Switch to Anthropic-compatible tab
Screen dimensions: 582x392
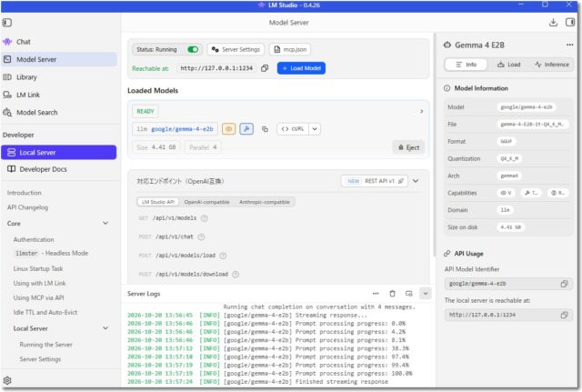pos(265,202)
